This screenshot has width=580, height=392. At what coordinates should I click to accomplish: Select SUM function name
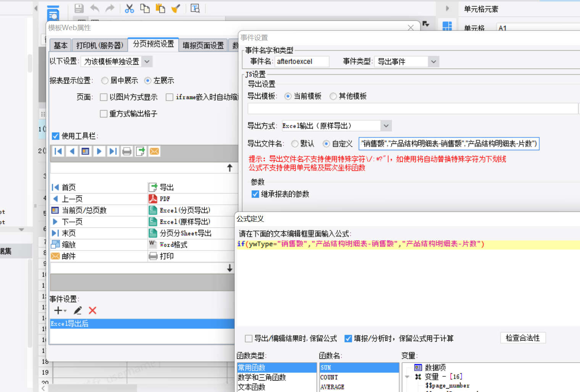tap(359, 368)
